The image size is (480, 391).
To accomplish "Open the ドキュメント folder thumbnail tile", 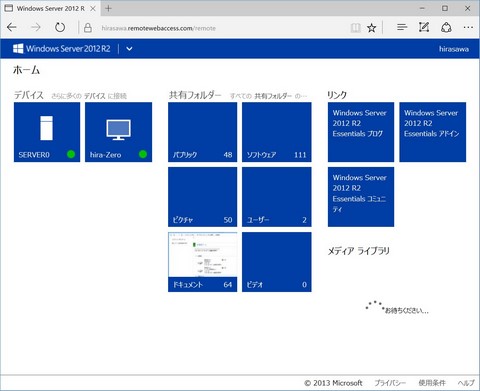I will click(203, 262).
